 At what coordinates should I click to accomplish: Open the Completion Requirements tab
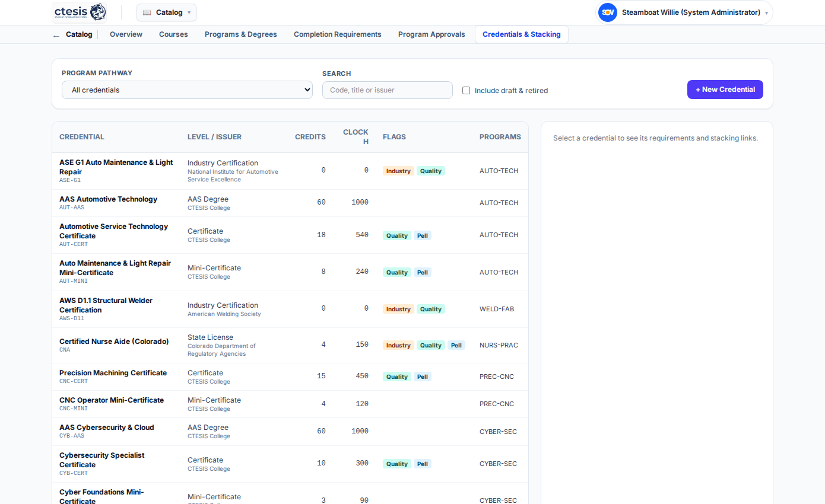338,34
